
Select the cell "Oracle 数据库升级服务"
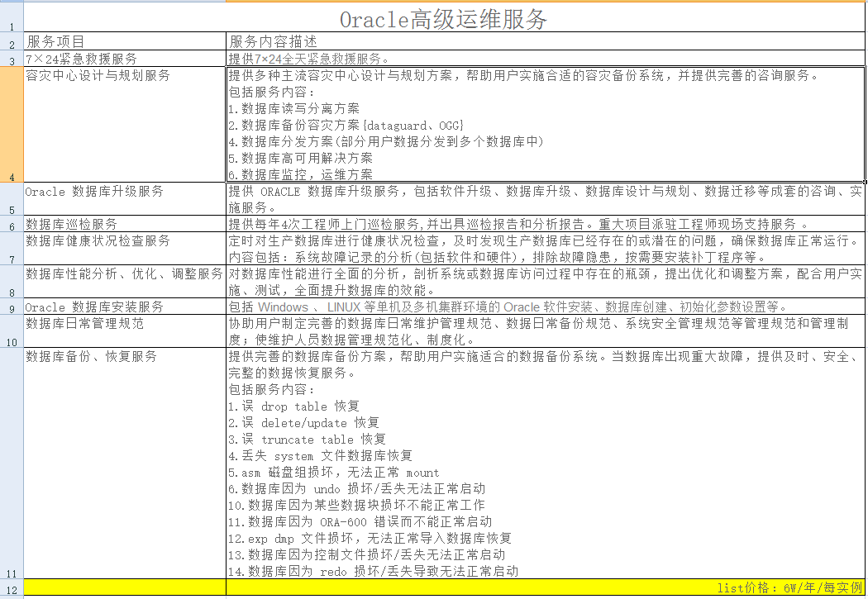click(x=125, y=199)
